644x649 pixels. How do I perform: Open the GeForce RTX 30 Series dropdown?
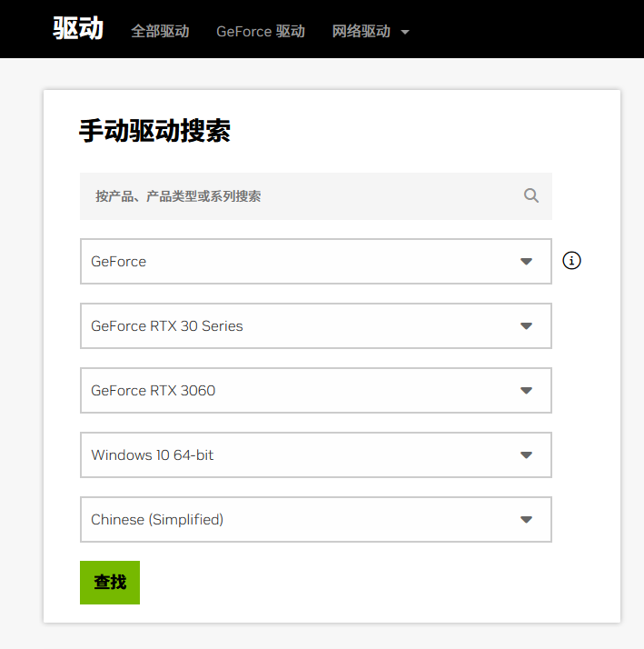coord(316,325)
